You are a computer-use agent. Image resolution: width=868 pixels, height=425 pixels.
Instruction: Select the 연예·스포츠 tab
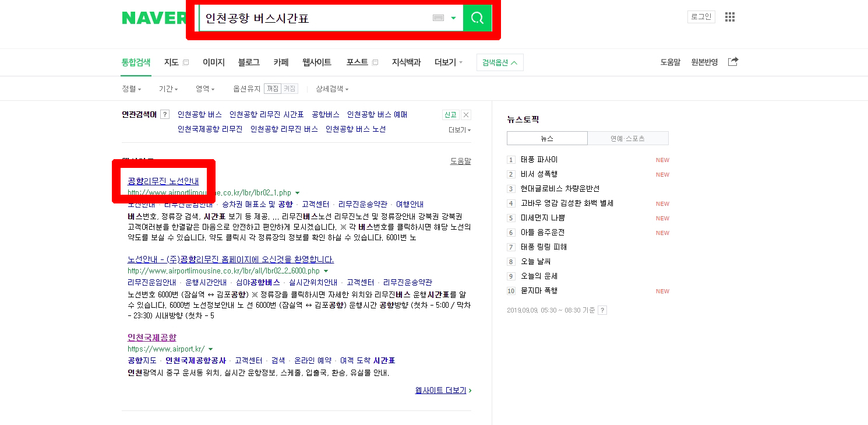point(628,138)
